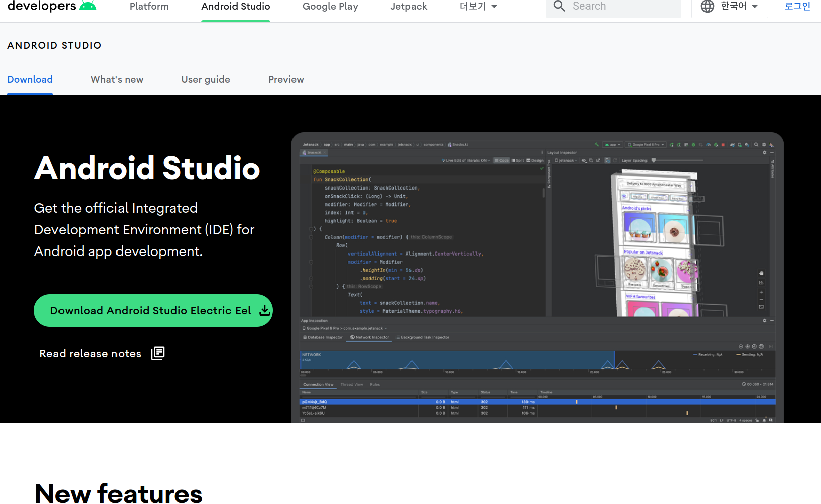This screenshot has height=504, width=821.
Task: Open the Platform tab
Action: pos(149,7)
